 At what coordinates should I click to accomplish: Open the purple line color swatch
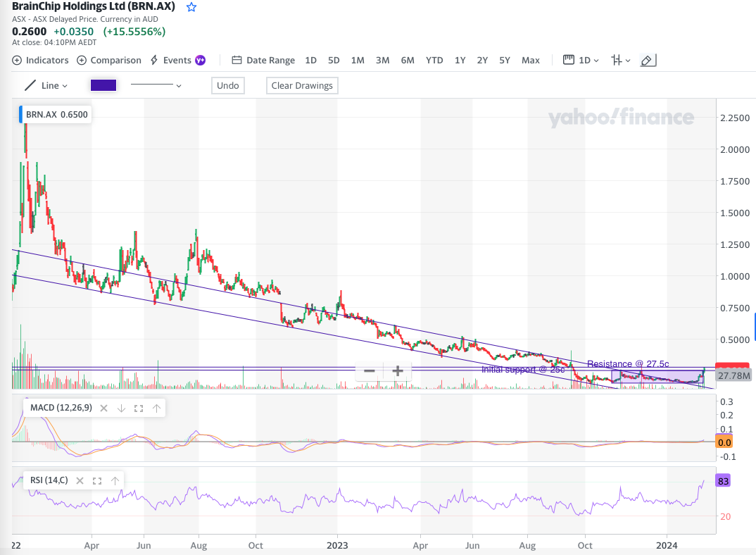(103, 85)
